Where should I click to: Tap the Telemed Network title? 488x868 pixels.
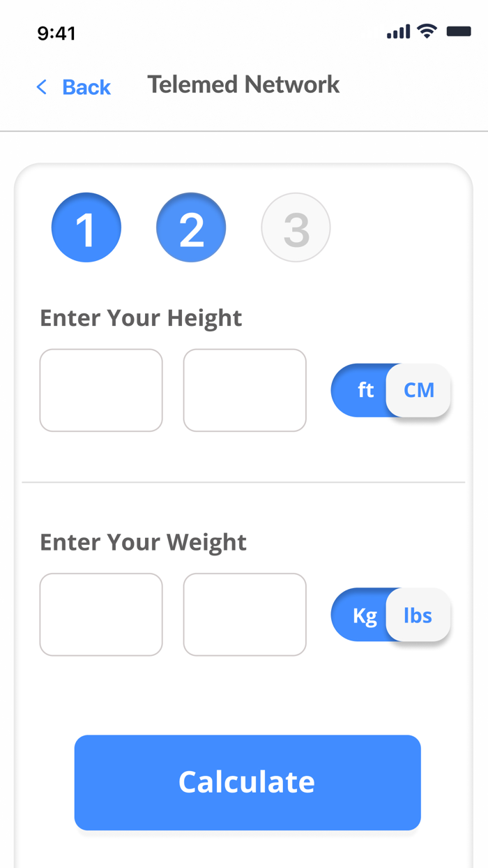pyautogui.click(x=243, y=84)
